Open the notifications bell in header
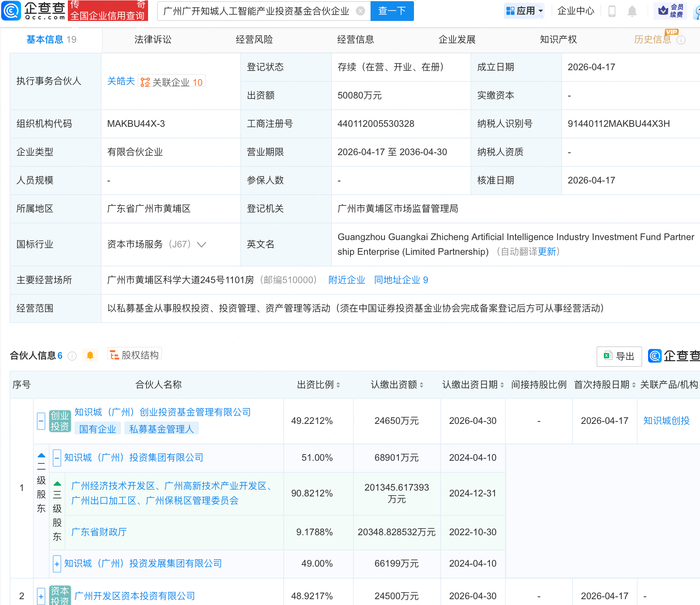The image size is (700, 605). 632,11
